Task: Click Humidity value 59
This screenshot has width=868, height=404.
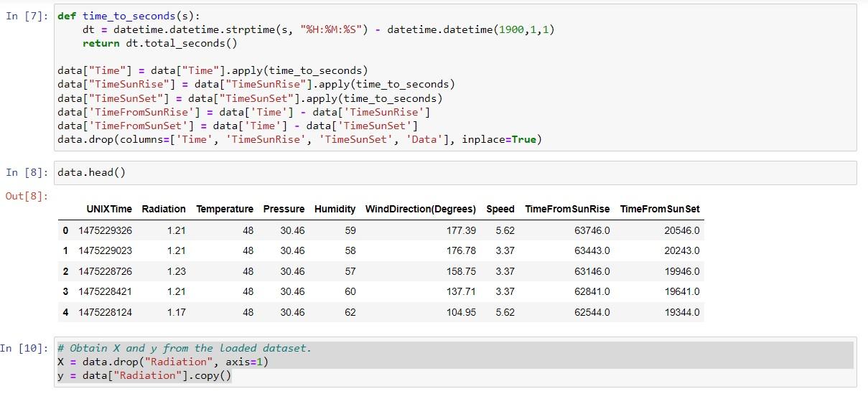Action: coord(350,230)
